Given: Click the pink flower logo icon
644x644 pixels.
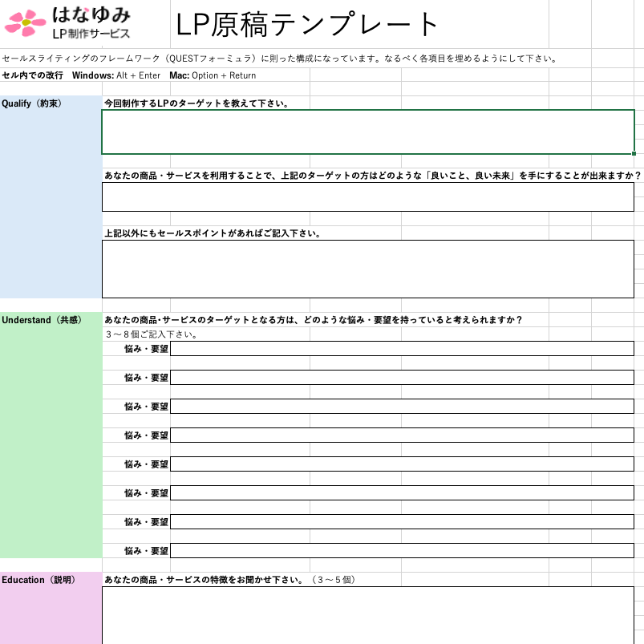Looking at the screenshot, I should point(26,22).
